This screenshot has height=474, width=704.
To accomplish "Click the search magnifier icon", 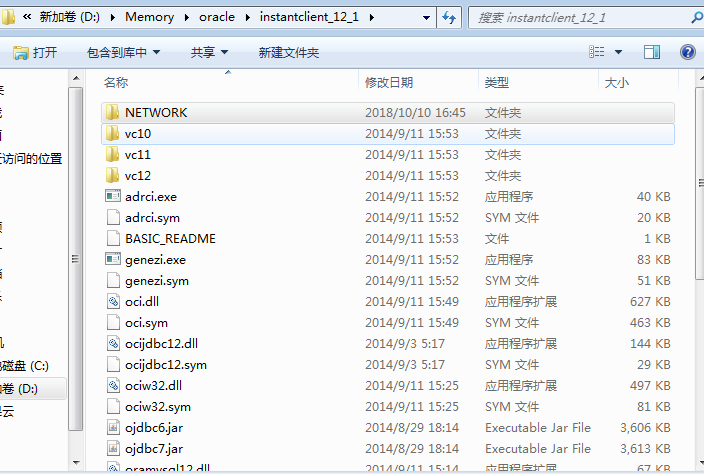I will point(697,18).
